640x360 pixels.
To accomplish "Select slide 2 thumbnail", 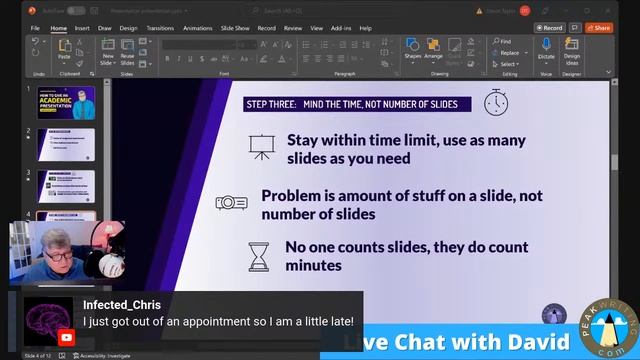I will [66, 145].
